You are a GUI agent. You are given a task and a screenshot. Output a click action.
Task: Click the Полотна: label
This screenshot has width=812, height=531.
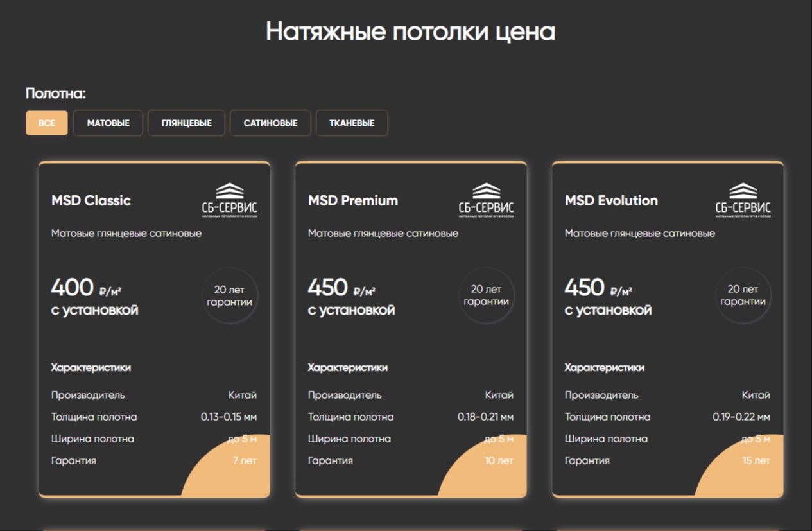click(56, 93)
